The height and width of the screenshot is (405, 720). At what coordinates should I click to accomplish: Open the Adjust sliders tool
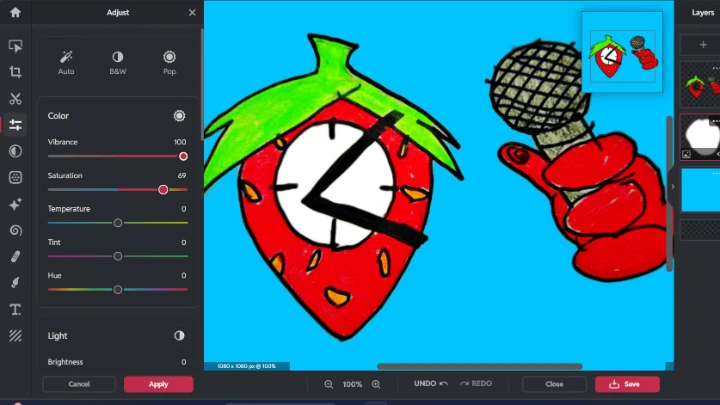[x=15, y=124]
